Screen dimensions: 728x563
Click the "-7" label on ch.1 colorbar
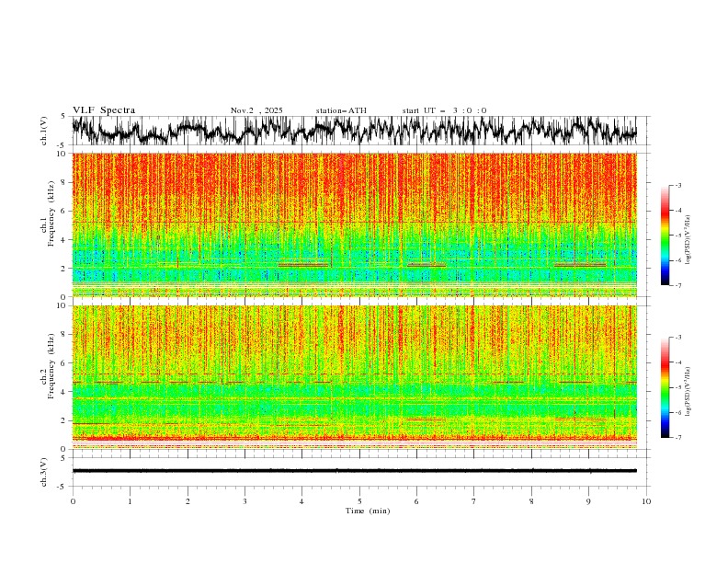pyautogui.click(x=678, y=285)
